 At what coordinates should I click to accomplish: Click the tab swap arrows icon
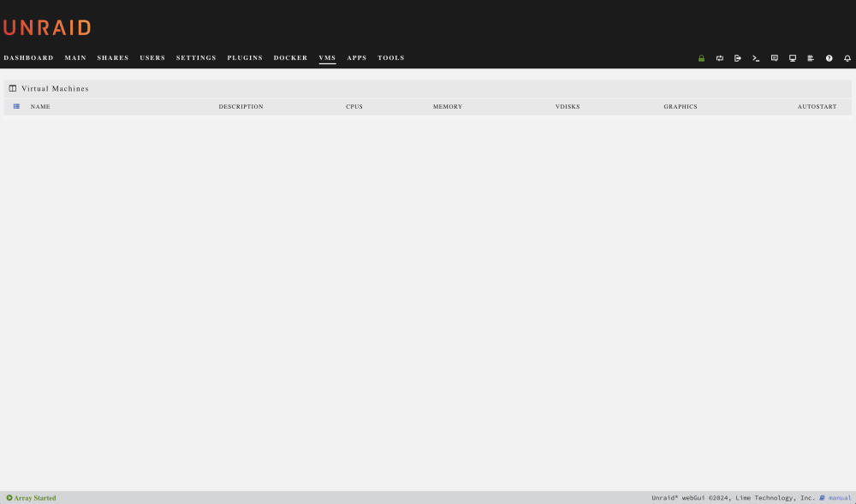(x=720, y=58)
